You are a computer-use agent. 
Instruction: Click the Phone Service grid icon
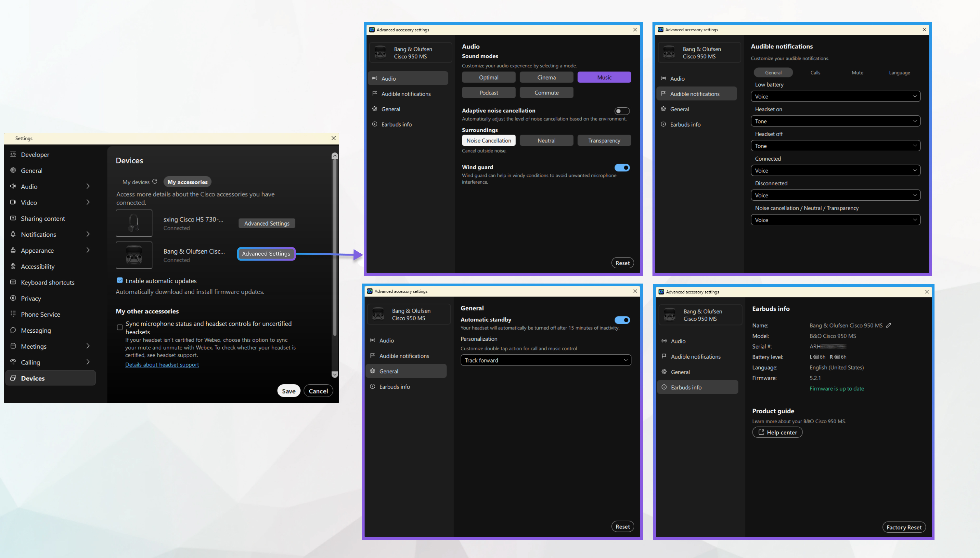click(13, 314)
